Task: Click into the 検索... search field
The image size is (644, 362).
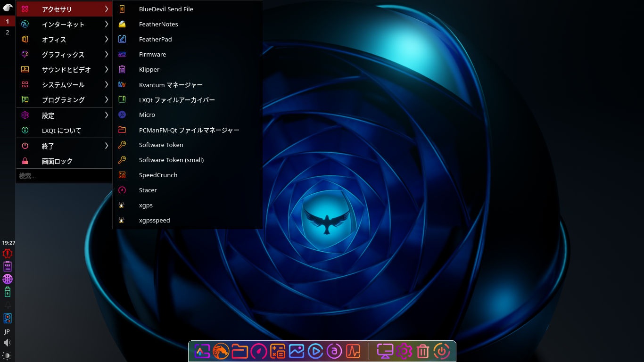Action: 64,176
